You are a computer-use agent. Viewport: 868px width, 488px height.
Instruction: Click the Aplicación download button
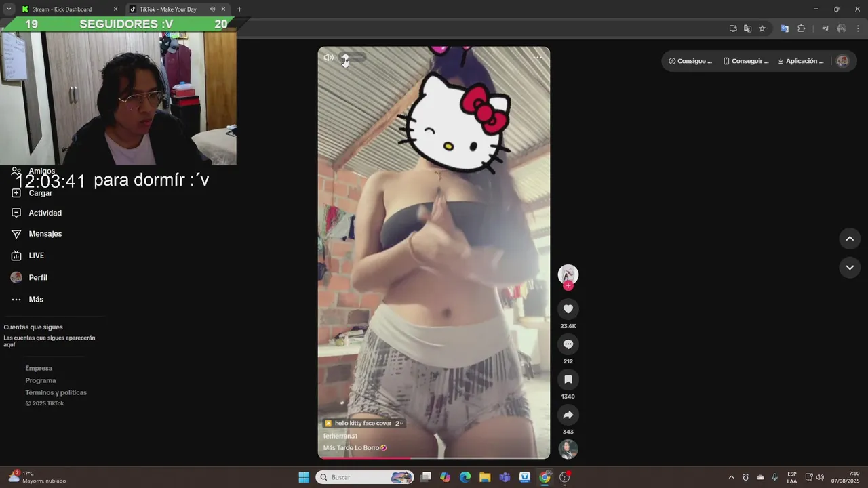[801, 61]
